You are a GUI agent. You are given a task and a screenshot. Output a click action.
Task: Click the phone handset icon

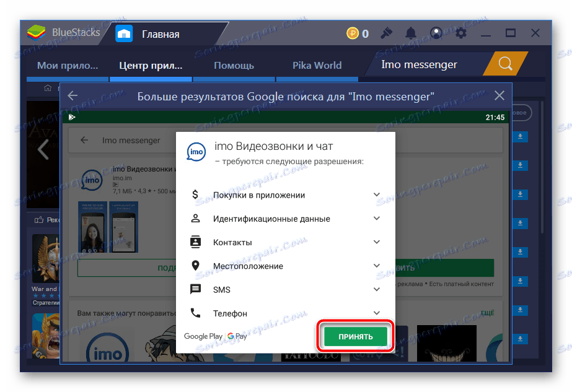pos(196,313)
